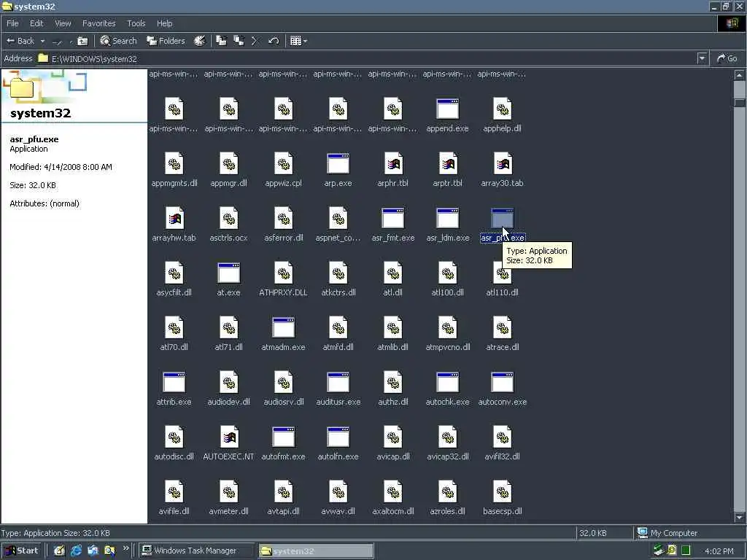Click the Go button
The height and width of the screenshot is (560, 747).
[727, 58]
